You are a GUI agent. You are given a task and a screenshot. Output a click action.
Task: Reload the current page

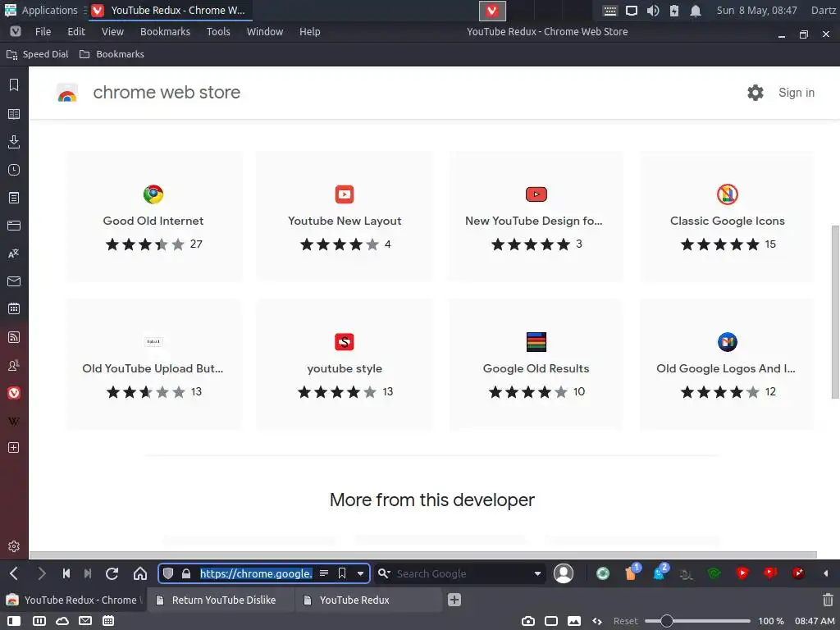tap(112, 573)
